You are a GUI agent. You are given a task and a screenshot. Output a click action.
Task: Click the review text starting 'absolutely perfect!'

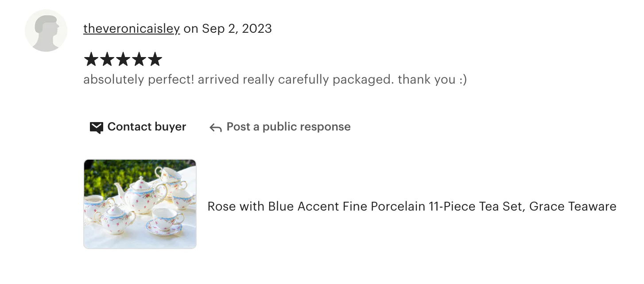coord(275,80)
